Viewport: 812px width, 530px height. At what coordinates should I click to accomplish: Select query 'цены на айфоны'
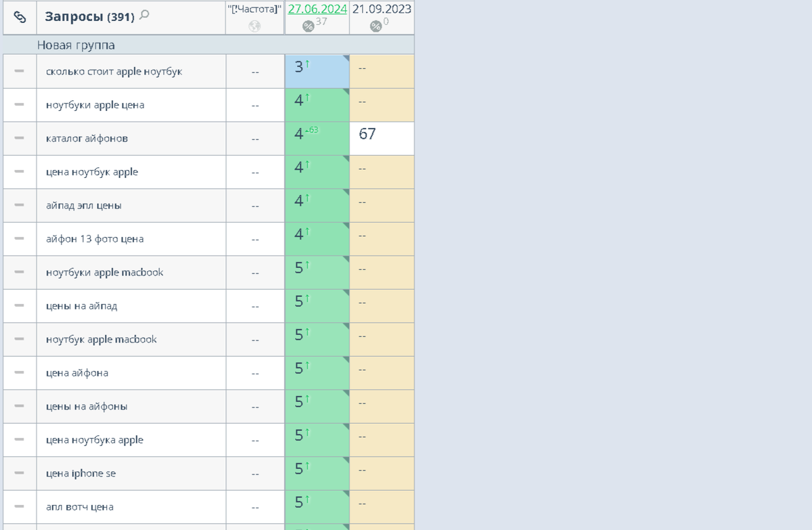87,406
